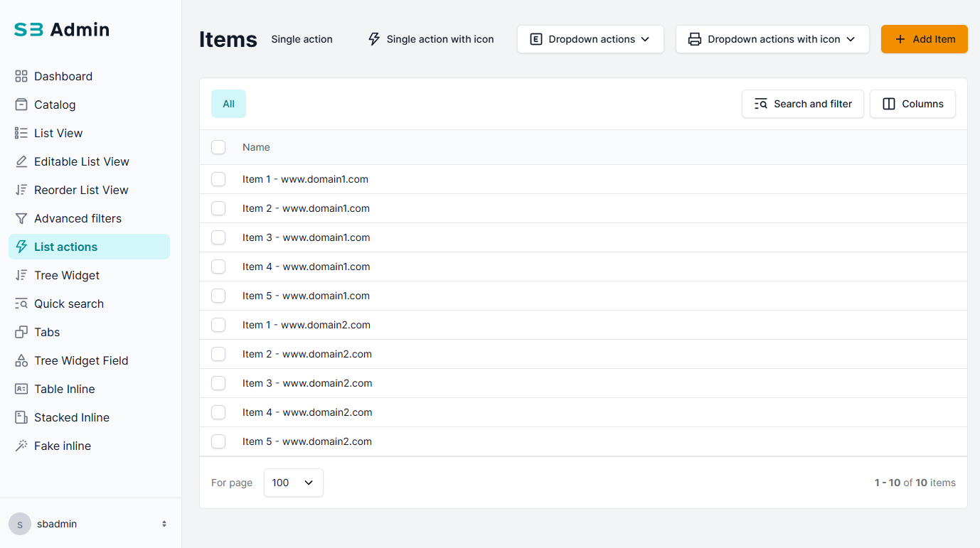
Task: Click the Stacked Inline document icon
Action: pyautogui.click(x=21, y=417)
